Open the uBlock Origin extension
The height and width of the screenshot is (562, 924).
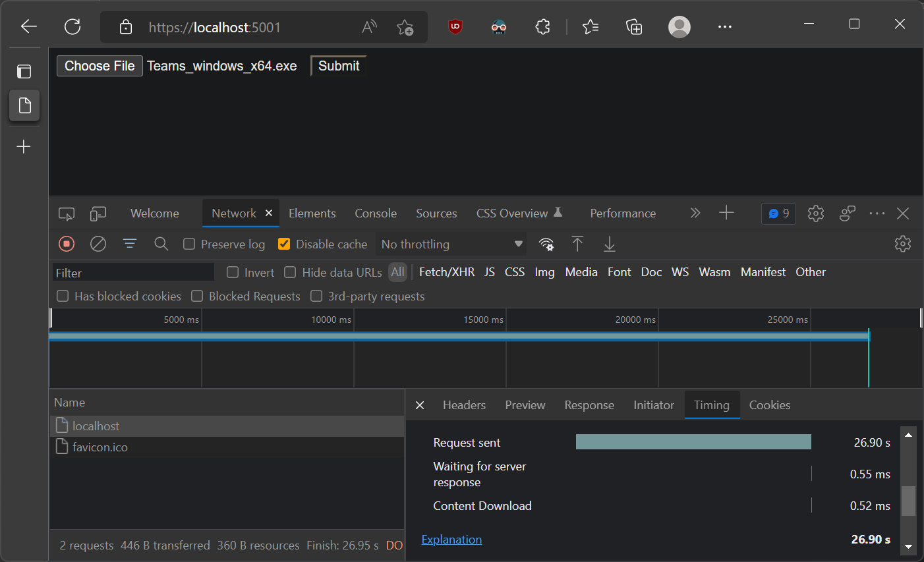pos(455,27)
